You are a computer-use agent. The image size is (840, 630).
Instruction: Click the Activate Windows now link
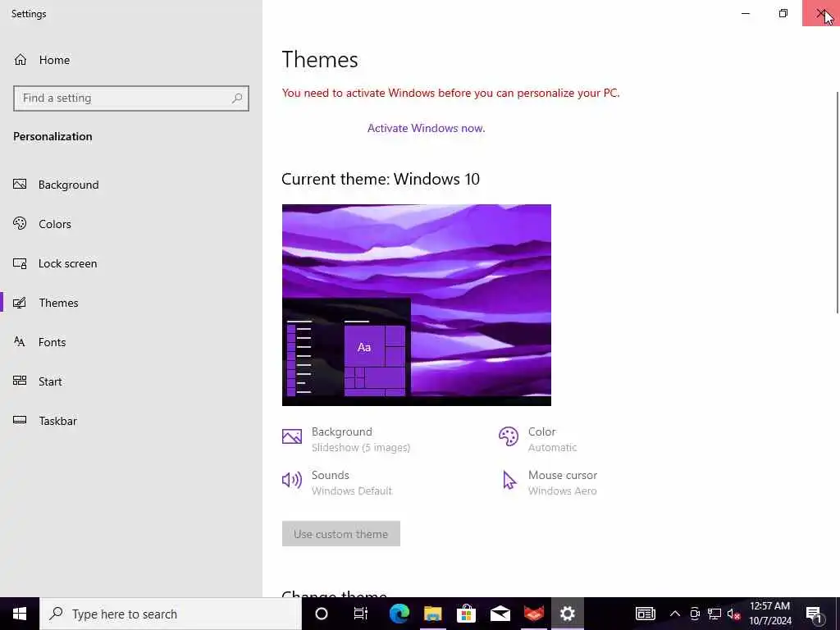[x=426, y=128]
